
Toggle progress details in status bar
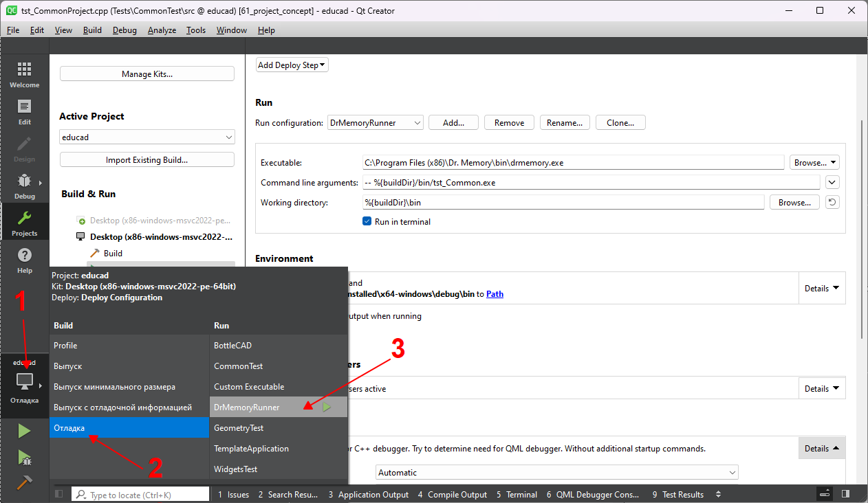825,494
